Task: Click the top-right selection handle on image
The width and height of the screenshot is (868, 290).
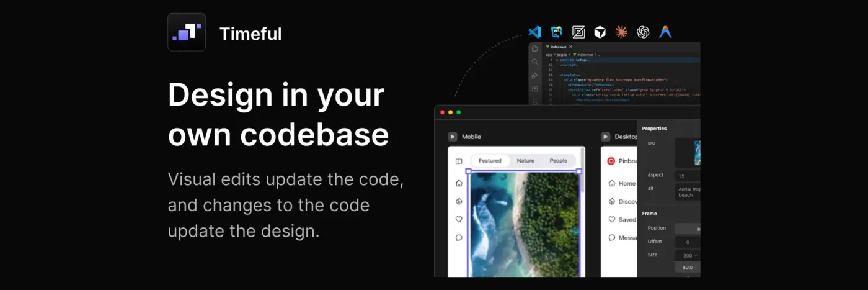Action: (x=579, y=171)
